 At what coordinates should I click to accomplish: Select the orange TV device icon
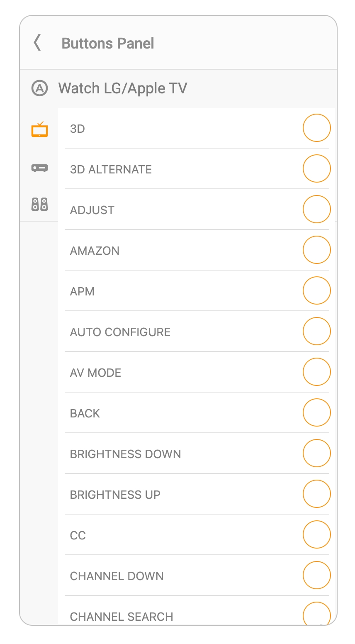click(x=40, y=129)
